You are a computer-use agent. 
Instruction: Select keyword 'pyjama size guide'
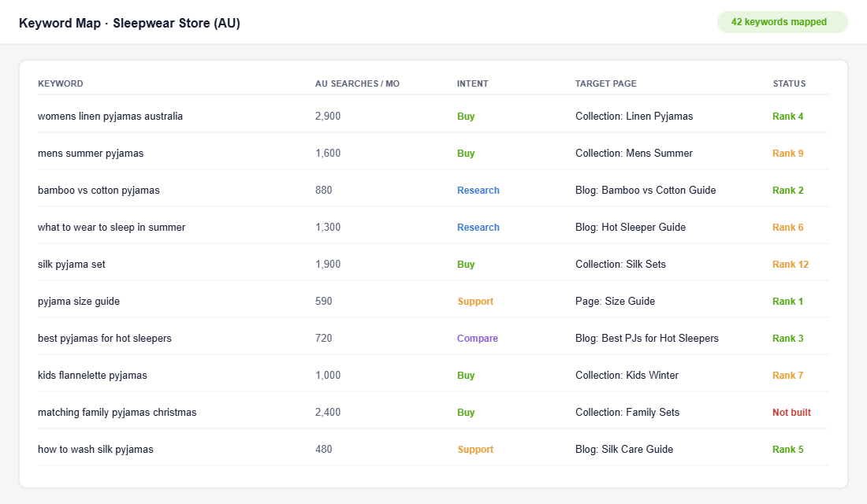click(79, 301)
